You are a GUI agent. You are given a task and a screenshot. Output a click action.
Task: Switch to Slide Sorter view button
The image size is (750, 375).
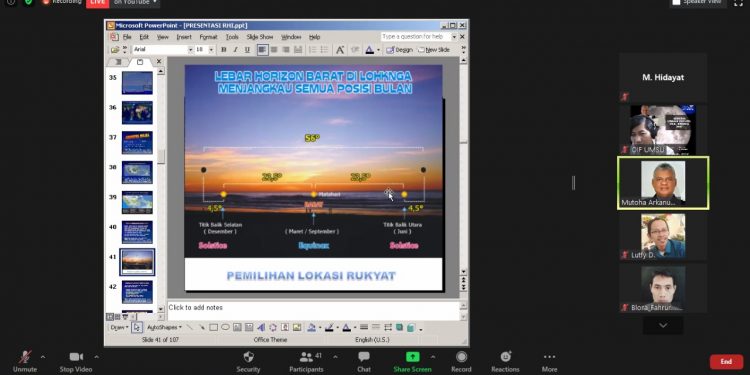(x=117, y=317)
